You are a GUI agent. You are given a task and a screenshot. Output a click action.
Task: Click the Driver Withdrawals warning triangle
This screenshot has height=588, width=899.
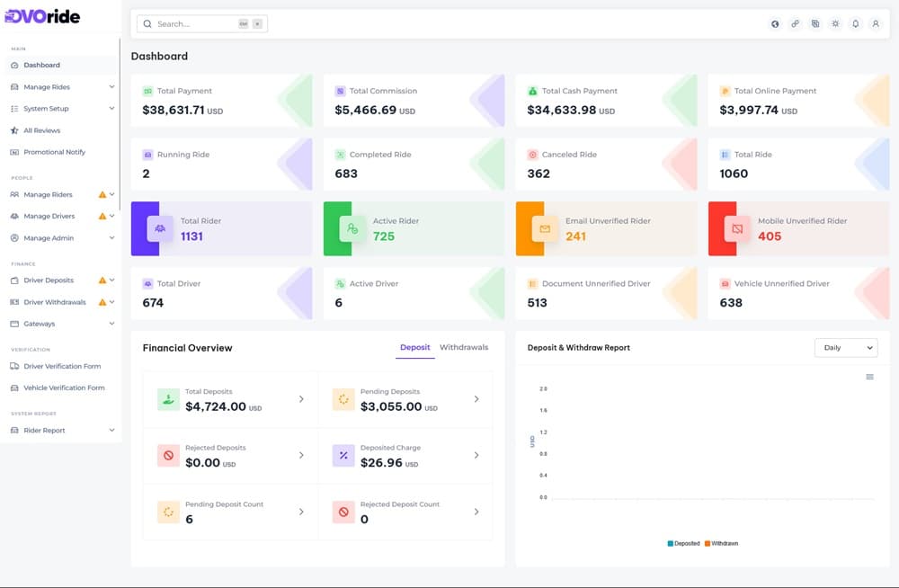click(102, 302)
